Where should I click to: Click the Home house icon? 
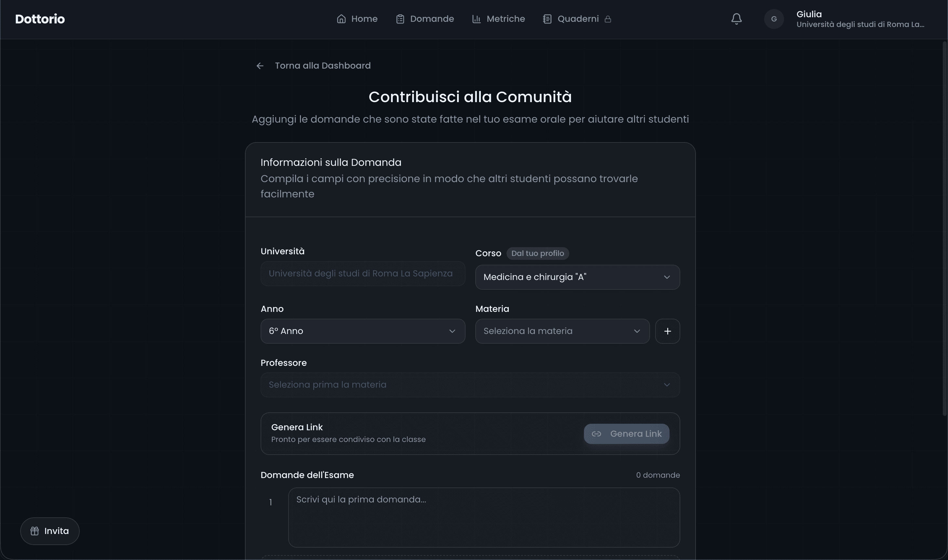pos(341,19)
